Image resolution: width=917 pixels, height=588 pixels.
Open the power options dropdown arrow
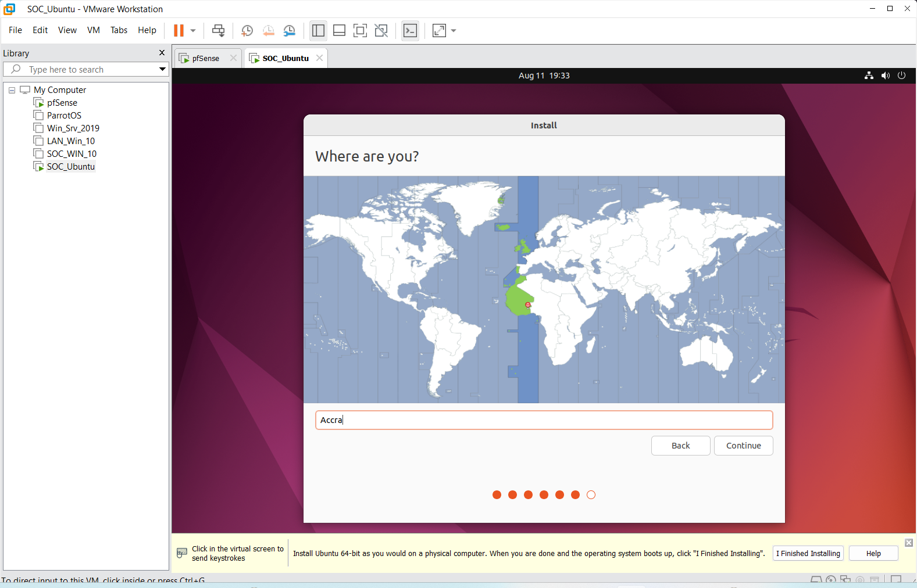point(193,31)
